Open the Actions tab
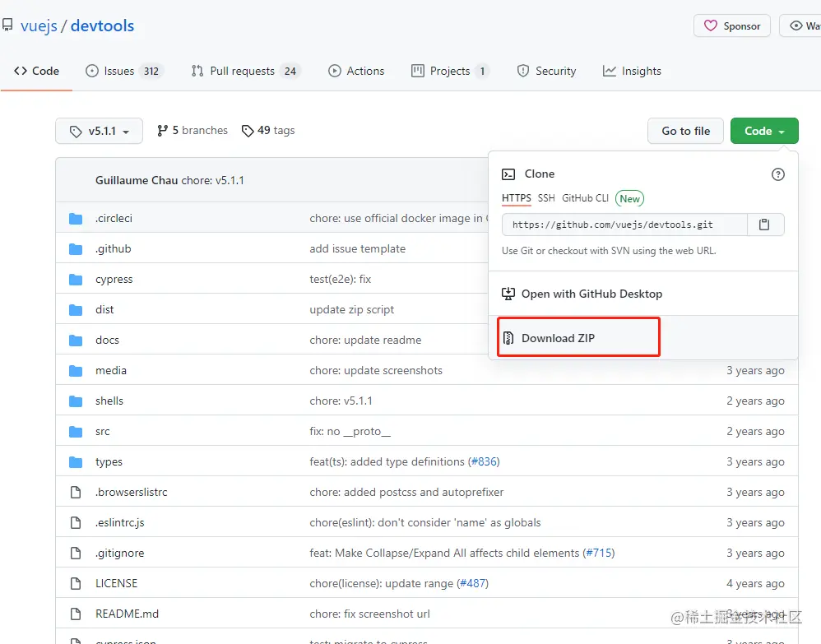The height and width of the screenshot is (644, 821). 356,71
